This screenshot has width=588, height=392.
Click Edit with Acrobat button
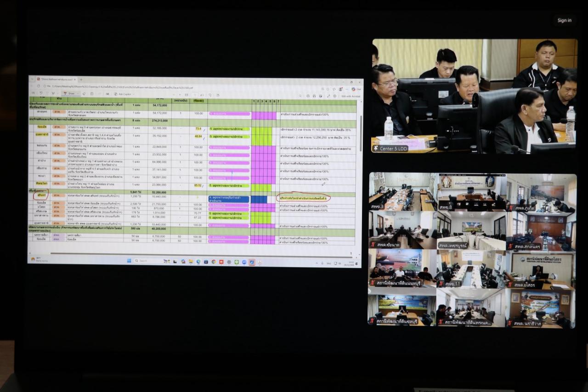tap(351, 96)
